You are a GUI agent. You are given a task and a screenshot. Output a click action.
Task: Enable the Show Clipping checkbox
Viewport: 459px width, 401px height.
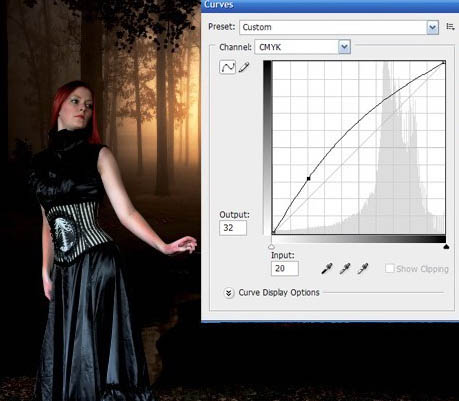[x=389, y=268]
